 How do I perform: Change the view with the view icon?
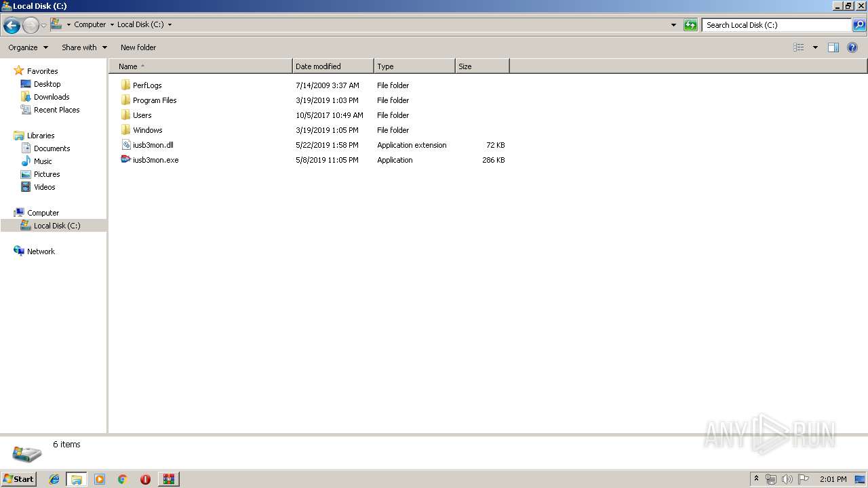pyautogui.click(x=799, y=47)
